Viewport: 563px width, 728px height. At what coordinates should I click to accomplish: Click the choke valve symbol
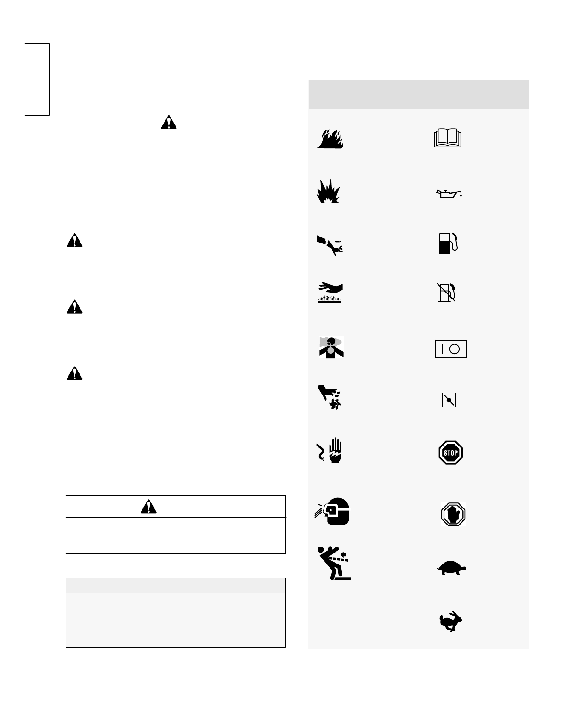point(449,401)
